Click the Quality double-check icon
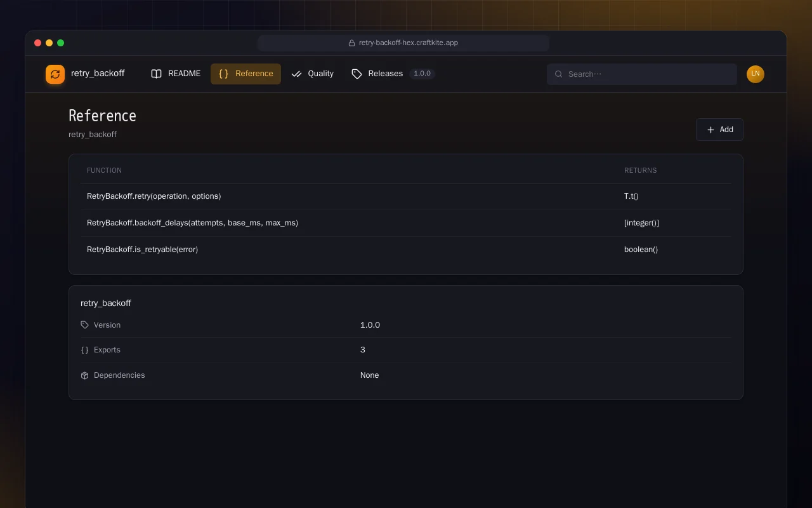 pyautogui.click(x=296, y=74)
